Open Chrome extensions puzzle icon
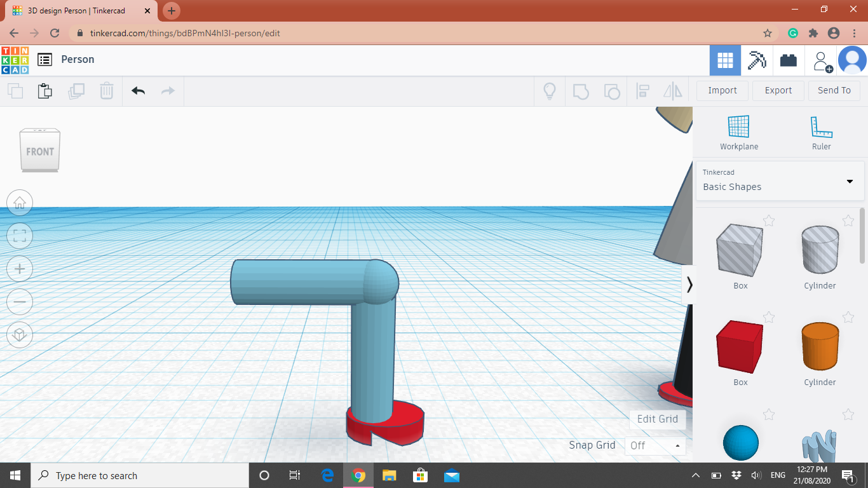This screenshot has width=868, height=488. (x=813, y=33)
